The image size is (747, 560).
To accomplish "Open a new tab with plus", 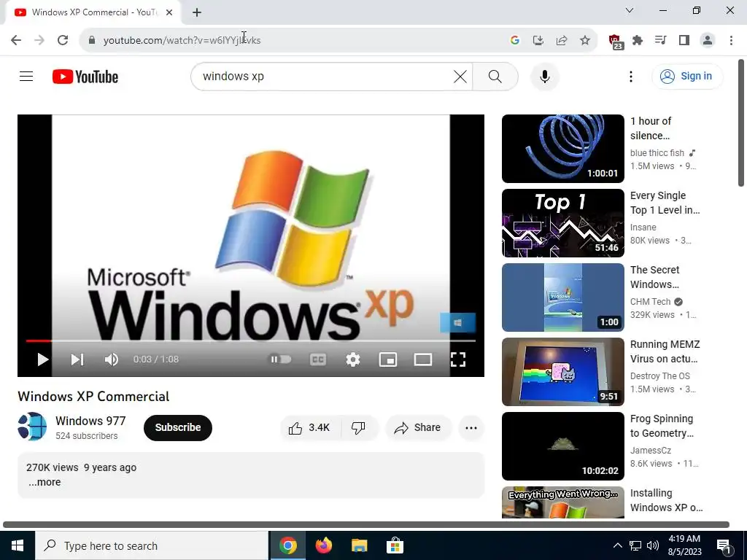I will pyautogui.click(x=197, y=12).
